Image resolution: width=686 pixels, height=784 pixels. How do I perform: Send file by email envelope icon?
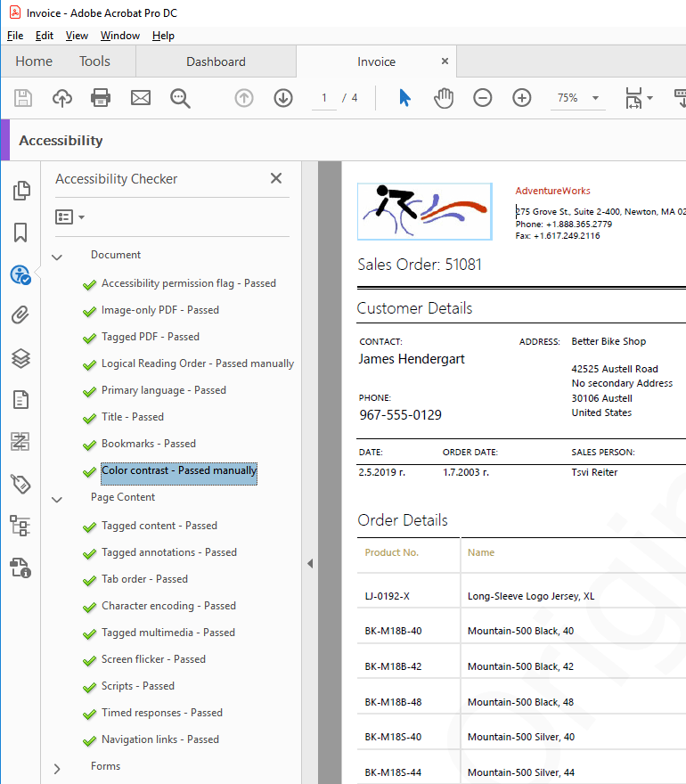[x=141, y=98]
